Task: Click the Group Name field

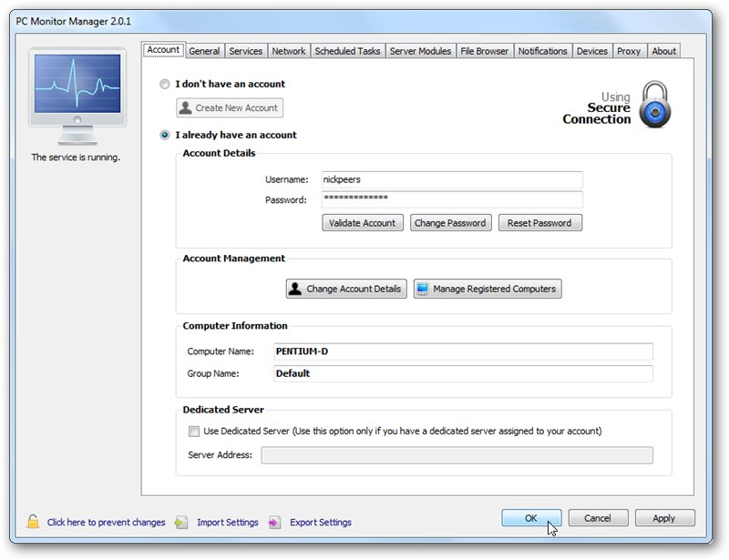Action: pos(463,373)
